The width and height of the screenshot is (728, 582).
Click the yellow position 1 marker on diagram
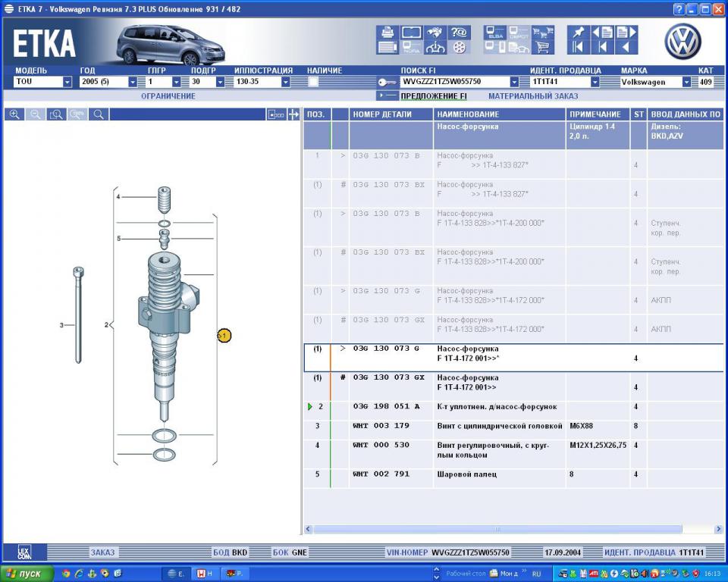(x=224, y=335)
